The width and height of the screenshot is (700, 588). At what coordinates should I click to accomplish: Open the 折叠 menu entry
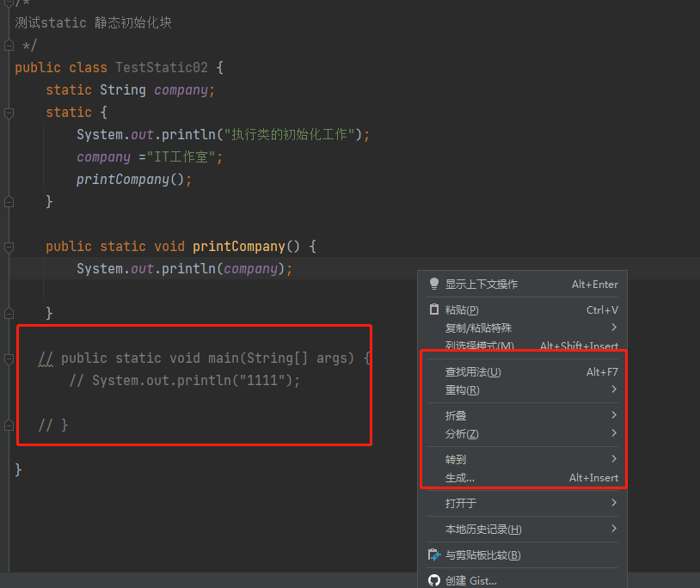tap(522, 415)
